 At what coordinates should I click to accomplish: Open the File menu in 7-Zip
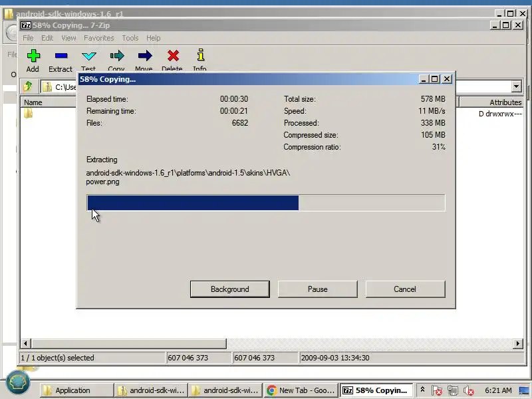tap(28, 38)
